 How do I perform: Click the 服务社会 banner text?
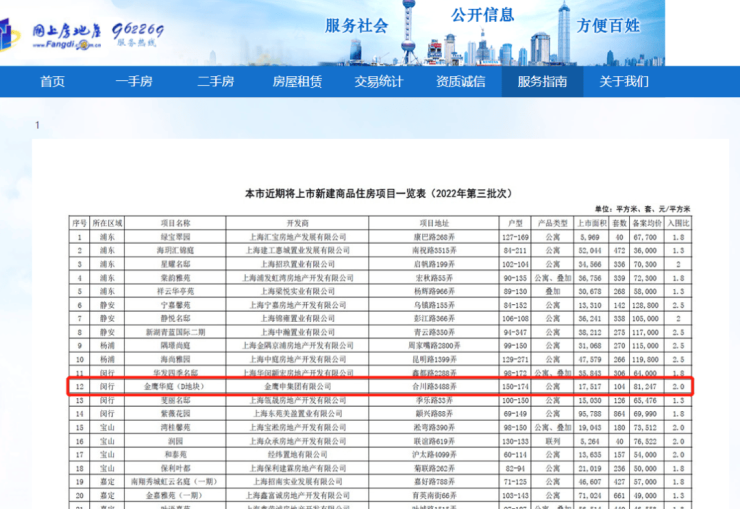click(357, 27)
